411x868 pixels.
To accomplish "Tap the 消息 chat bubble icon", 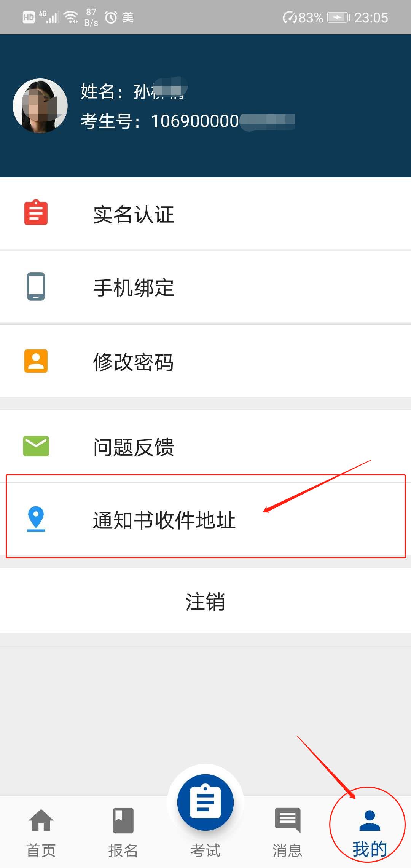I will 287,820.
